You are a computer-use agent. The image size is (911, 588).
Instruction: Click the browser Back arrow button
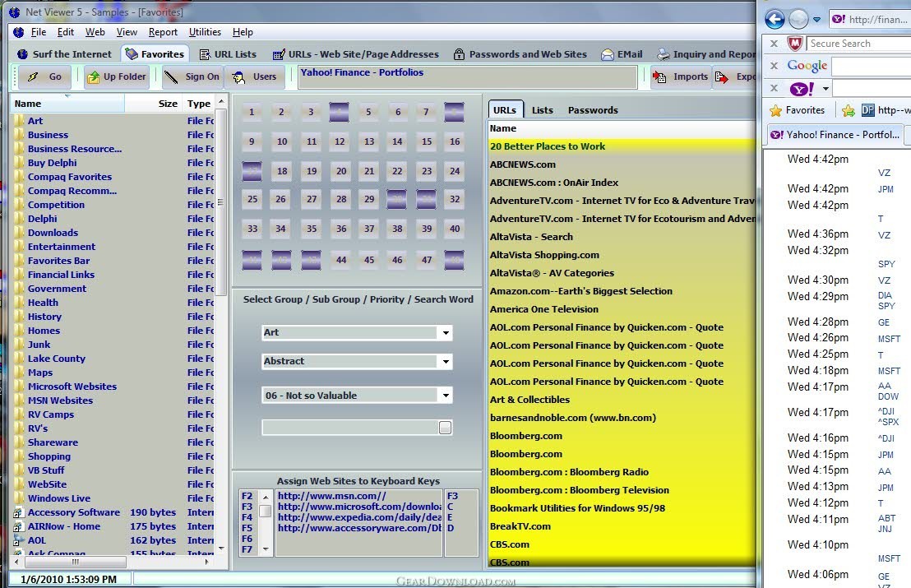(x=775, y=19)
